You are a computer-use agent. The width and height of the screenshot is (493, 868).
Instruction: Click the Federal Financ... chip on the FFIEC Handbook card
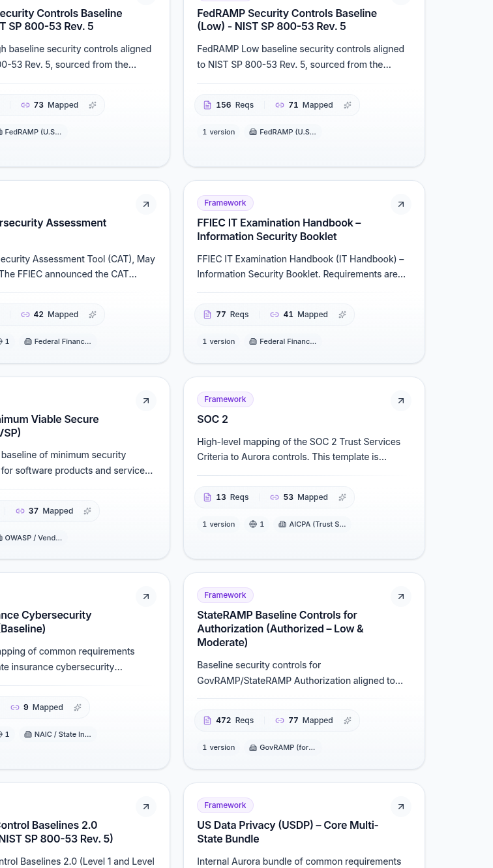coord(282,341)
